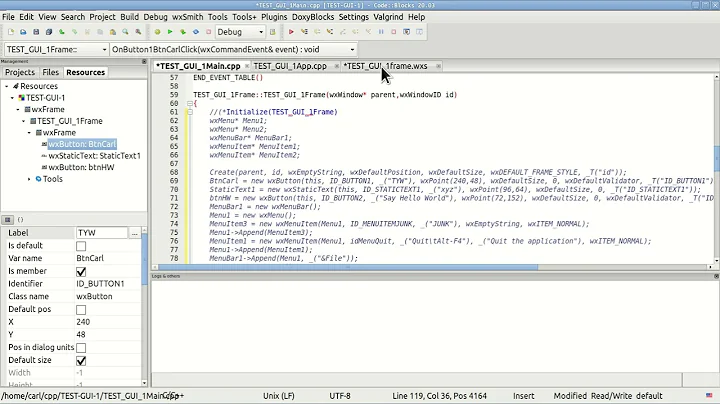This screenshot has height=404, width=720.
Task: Click the Label ellipsis button
Action: (x=135, y=233)
